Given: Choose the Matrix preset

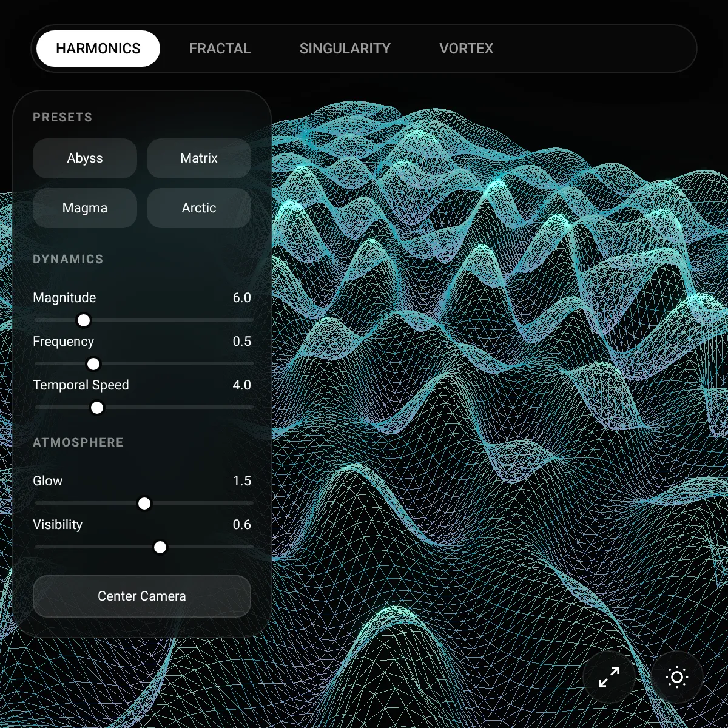Looking at the screenshot, I should [x=199, y=158].
